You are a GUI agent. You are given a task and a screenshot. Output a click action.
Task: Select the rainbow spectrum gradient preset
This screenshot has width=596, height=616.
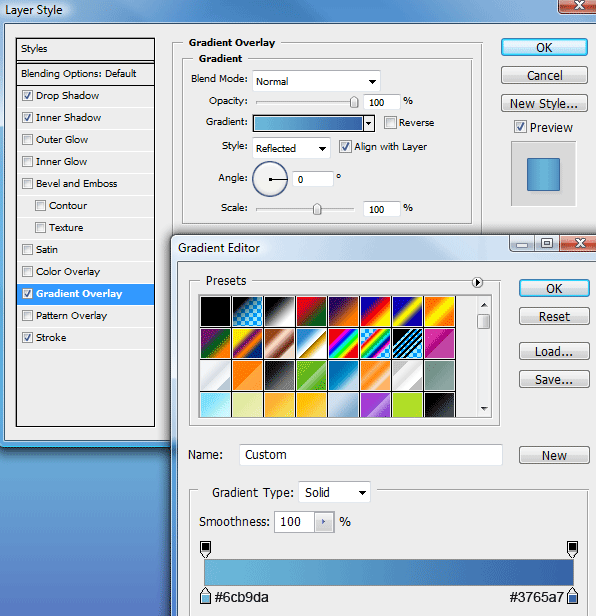point(343,344)
